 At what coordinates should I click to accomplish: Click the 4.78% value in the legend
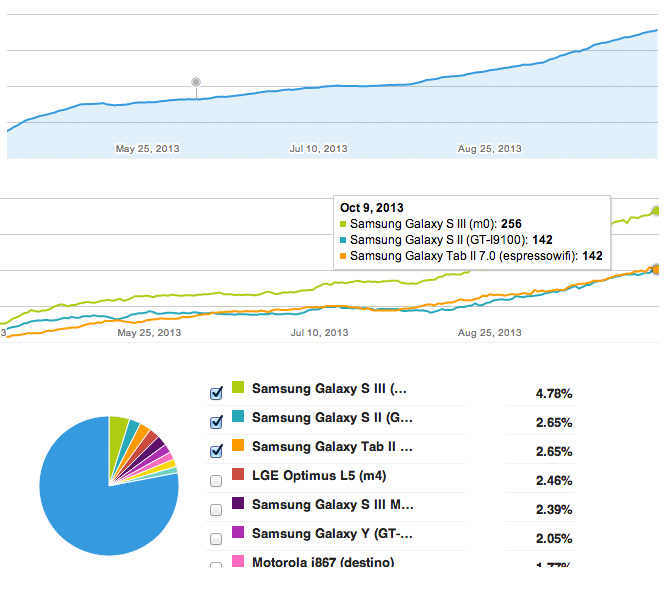point(553,394)
